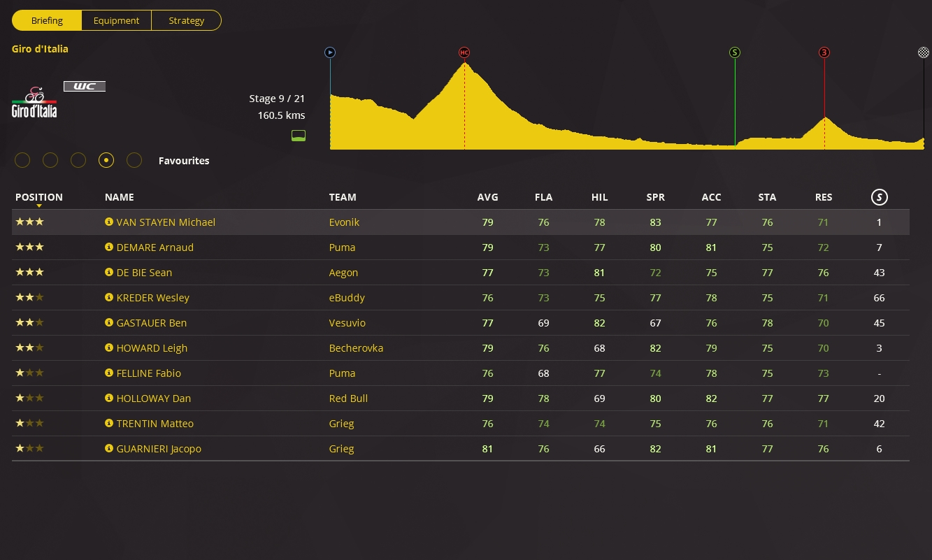Screen dimensions: 932x560
Task: Sort table by NAME column
Action: [120, 197]
